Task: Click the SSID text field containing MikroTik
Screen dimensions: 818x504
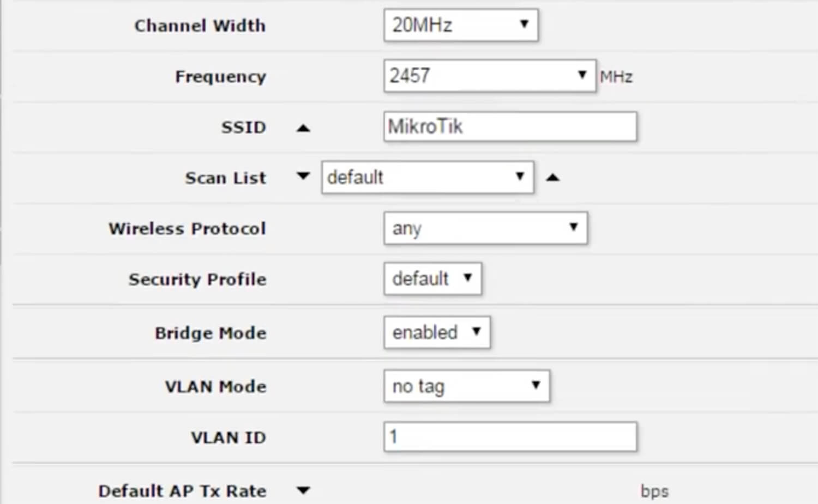Action: coord(510,127)
